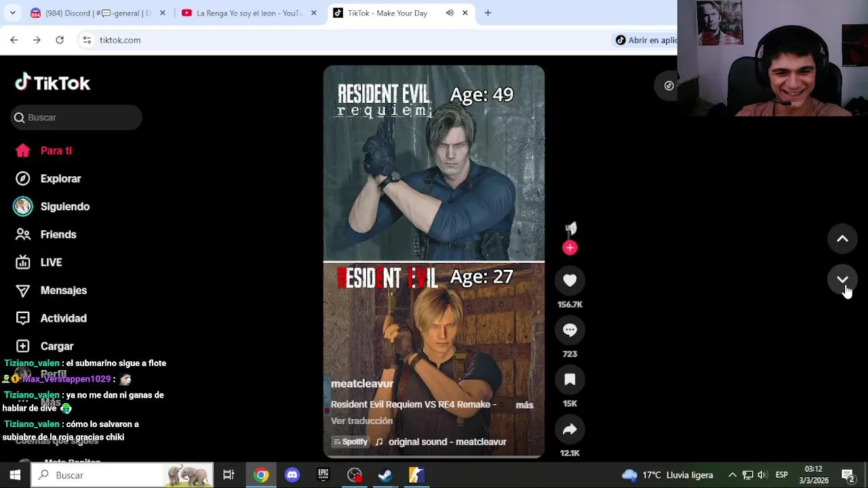View site information icon in address bar
This screenshot has height=488, width=868.
click(x=87, y=40)
